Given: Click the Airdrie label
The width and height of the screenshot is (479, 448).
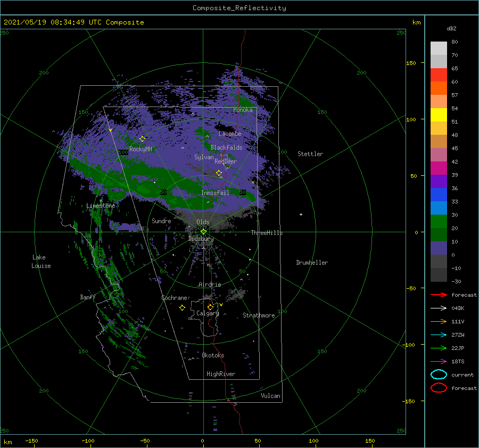Looking at the screenshot, I should (x=210, y=284).
